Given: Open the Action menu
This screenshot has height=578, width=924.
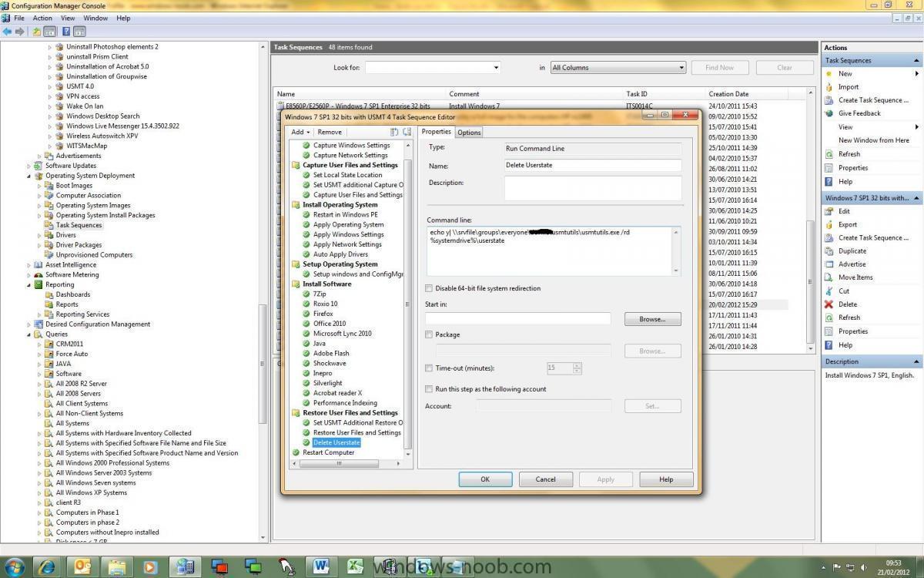Looking at the screenshot, I should point(42,18).
